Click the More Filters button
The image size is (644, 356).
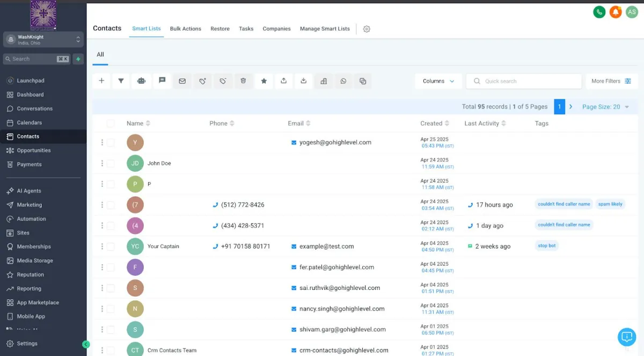(x=611, y=81)
